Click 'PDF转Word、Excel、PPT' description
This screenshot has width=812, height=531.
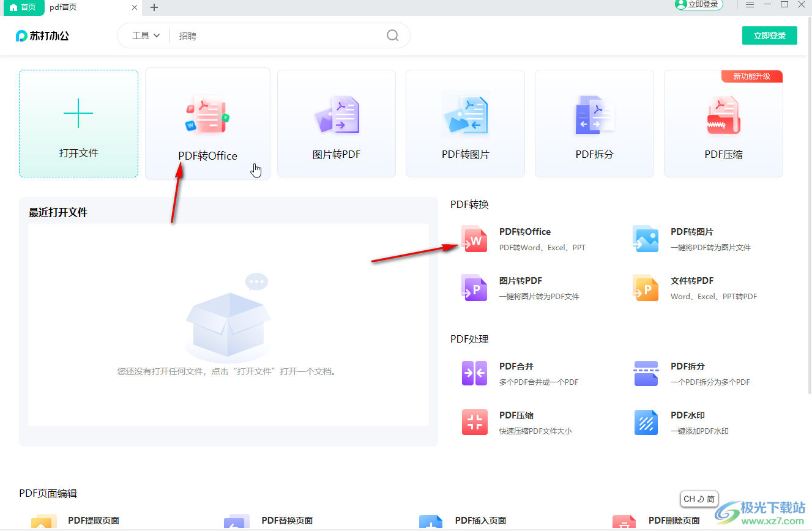[x=542, y=248]
